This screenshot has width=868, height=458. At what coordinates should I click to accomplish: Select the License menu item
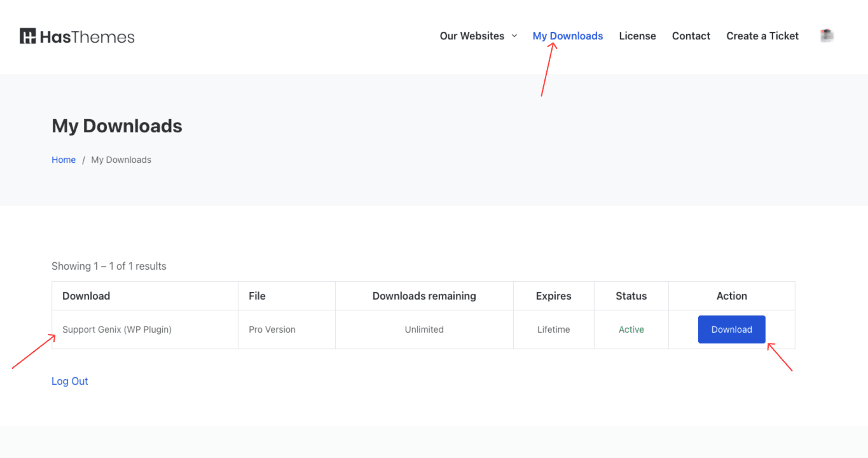(637, 36)
